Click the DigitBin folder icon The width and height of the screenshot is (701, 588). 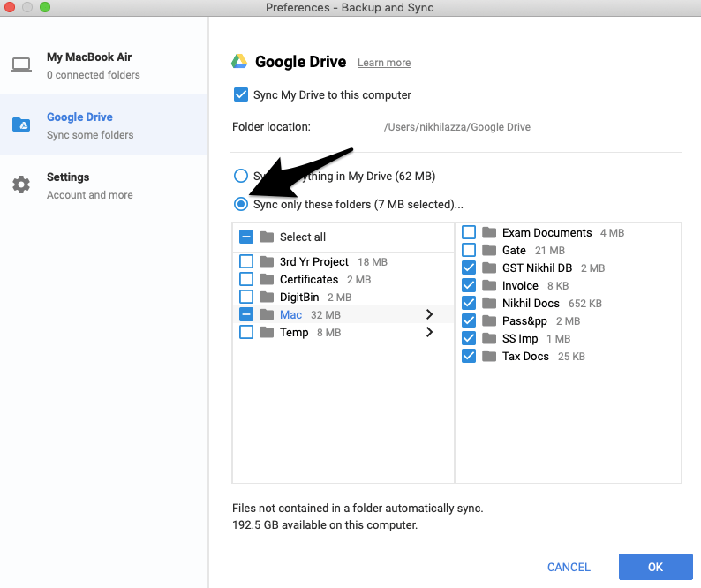point(267,297)
